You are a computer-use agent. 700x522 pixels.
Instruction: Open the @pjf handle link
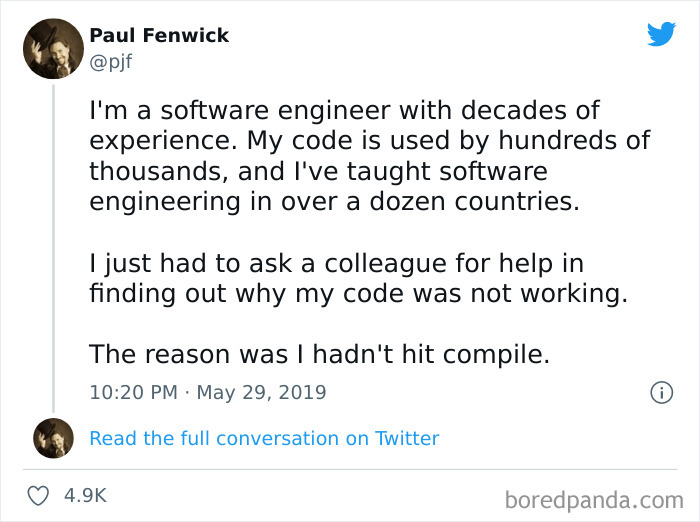click(111, 62)
